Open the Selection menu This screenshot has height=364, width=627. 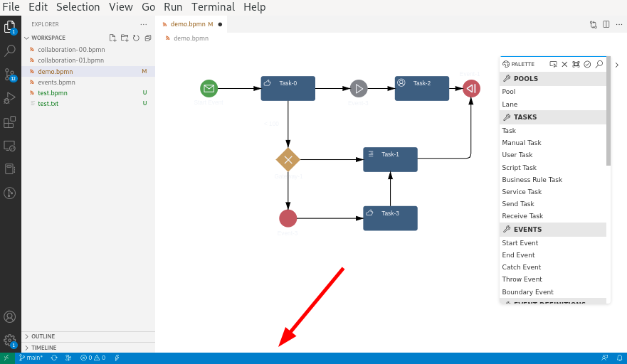(78, 7)
